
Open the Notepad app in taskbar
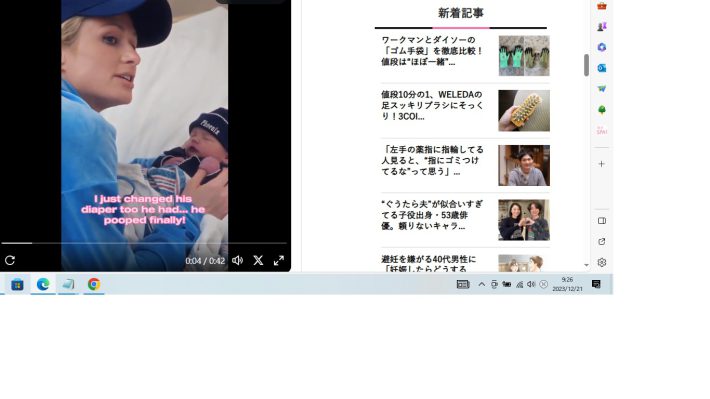68,284
